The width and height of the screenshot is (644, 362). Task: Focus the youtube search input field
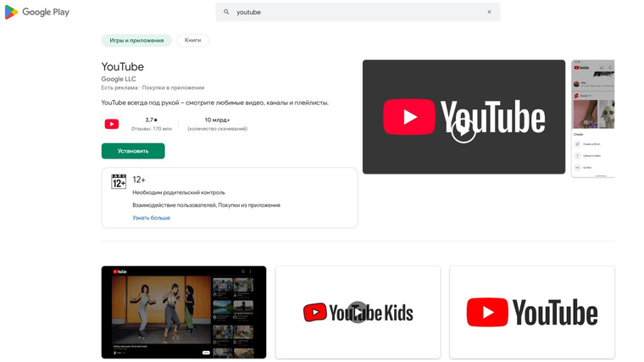358,12
